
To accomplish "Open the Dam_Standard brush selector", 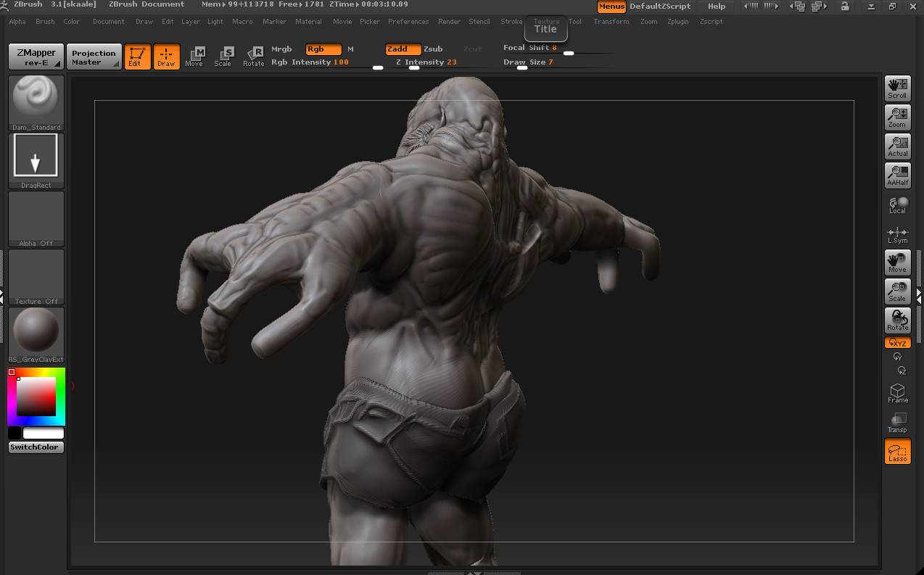I will coord(36,103).
